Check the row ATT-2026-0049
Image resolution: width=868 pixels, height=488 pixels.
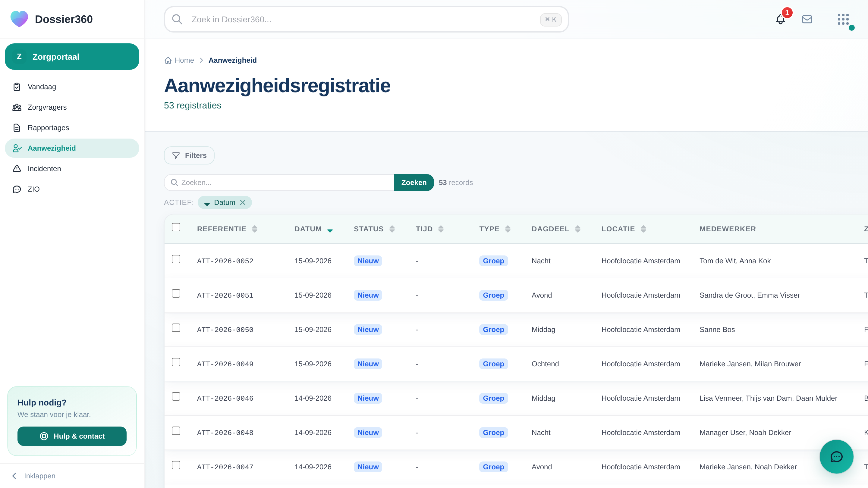click(176, 362)
